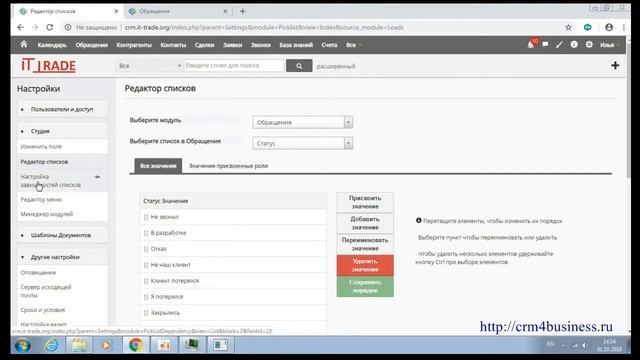Screen dimensions: 640x360
Task: Click 'Добавить значение' button
Action: point(365,223)
